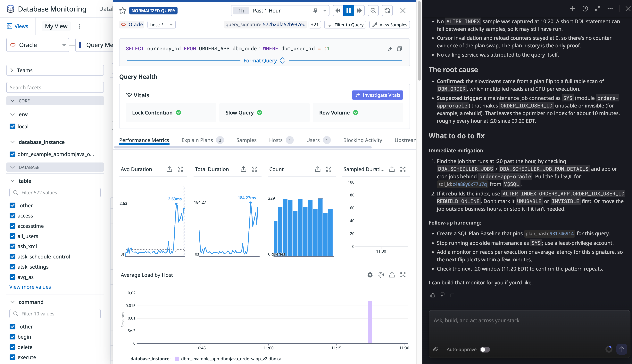Open the Hosts tab
Screen dimensions: 632x364
point(281,140)
